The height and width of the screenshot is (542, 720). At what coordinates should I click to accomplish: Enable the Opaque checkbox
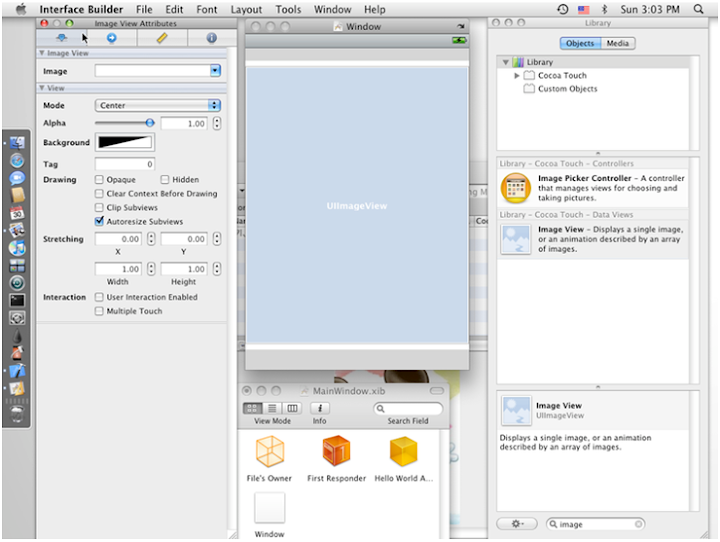pyautogui.click(x=99, y=180)
